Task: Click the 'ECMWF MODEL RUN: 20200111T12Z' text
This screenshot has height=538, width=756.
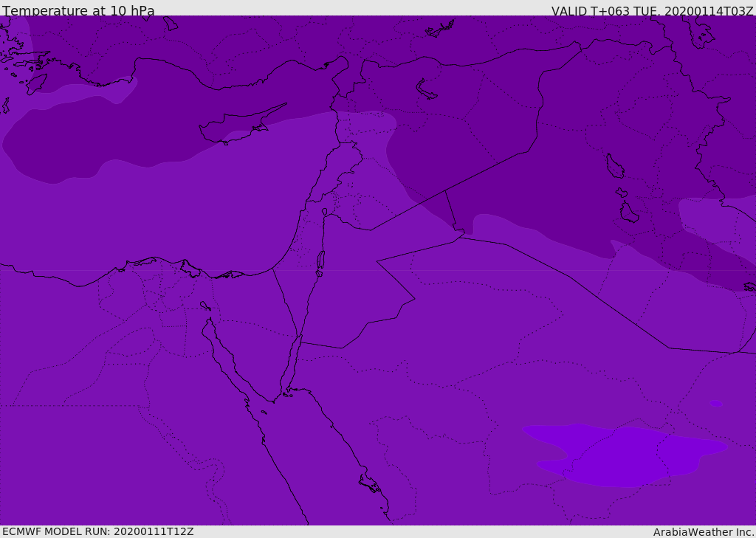Action: click(x=98, y=531)
